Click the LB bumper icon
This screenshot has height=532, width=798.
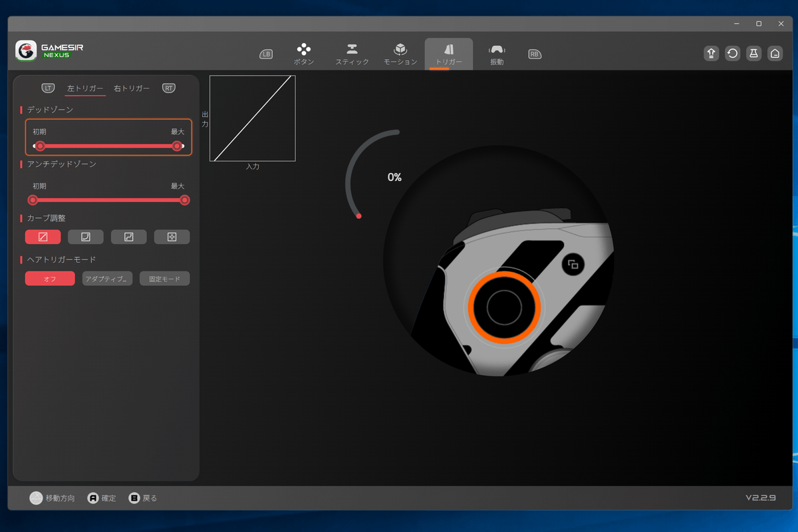click(x=266, y=55)
